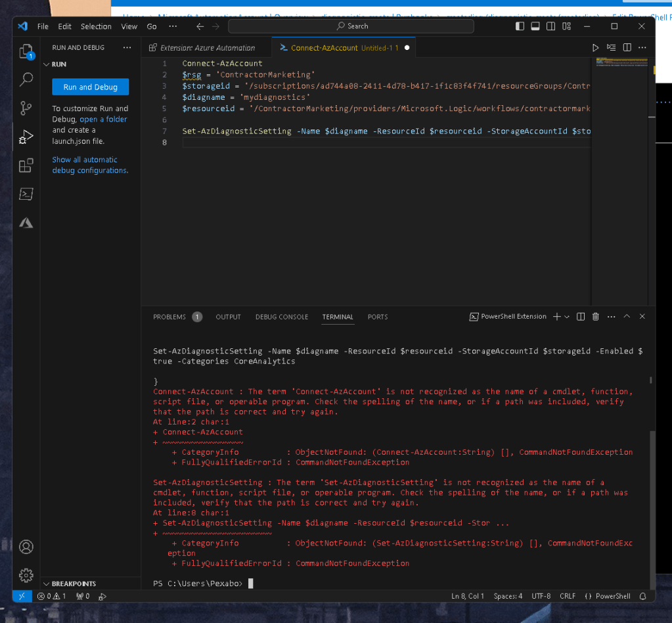The width and height of the screenshot is (672, 623).
Task: Open the Search view in activity bar
Action: 26,80
